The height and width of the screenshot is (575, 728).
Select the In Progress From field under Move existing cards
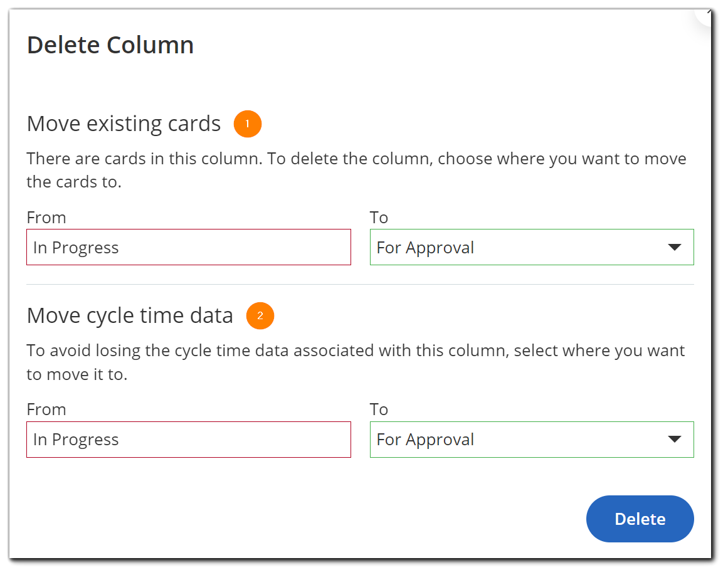(x=188, y=247)
